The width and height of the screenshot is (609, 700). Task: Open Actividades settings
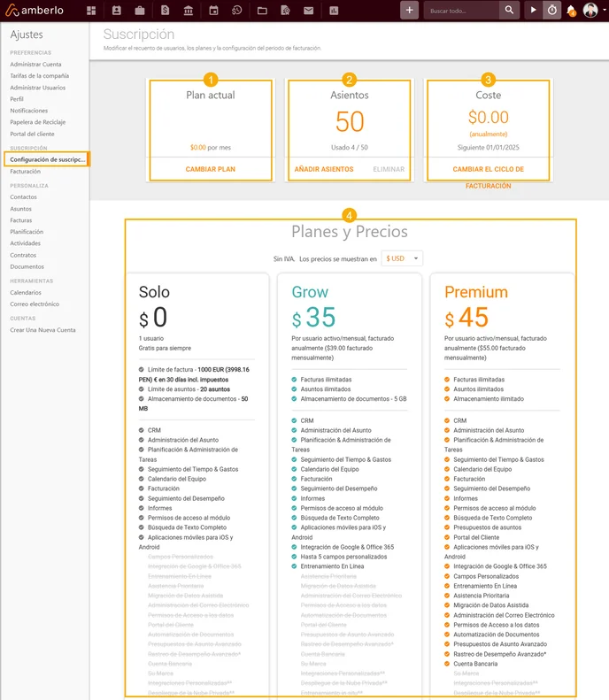pos(25,243)
